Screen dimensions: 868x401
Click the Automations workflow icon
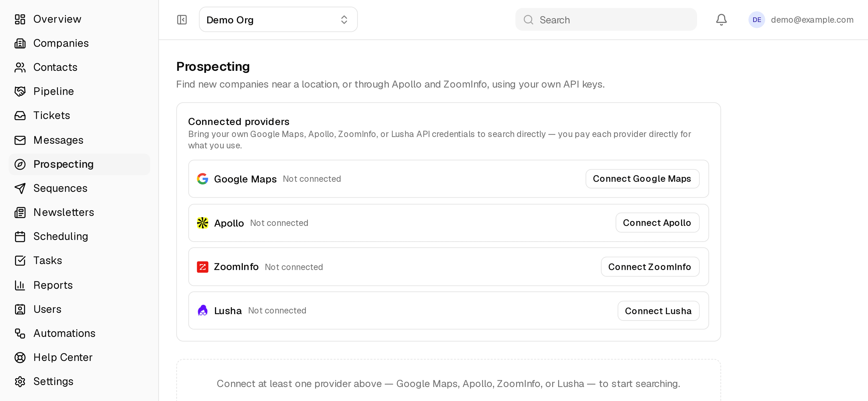pyautogui.click(x=20, y=333)
